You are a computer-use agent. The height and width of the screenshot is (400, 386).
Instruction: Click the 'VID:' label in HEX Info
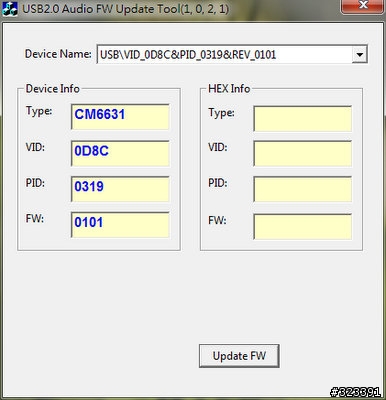click(x=218, y=147)
